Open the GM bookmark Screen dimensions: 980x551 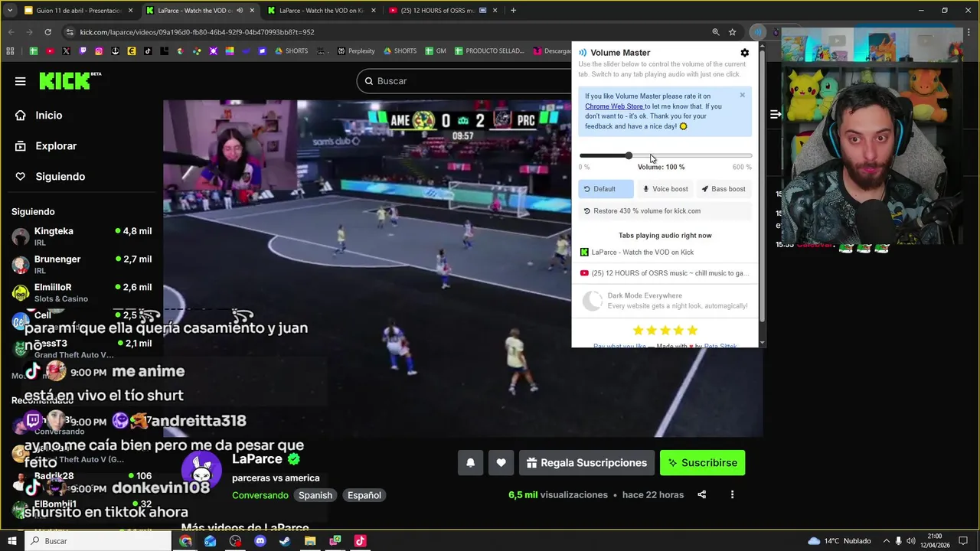point(436,51)
